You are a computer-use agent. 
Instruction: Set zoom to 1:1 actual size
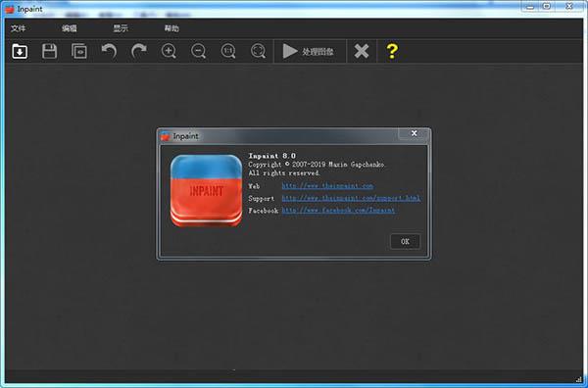pos(228,51)
